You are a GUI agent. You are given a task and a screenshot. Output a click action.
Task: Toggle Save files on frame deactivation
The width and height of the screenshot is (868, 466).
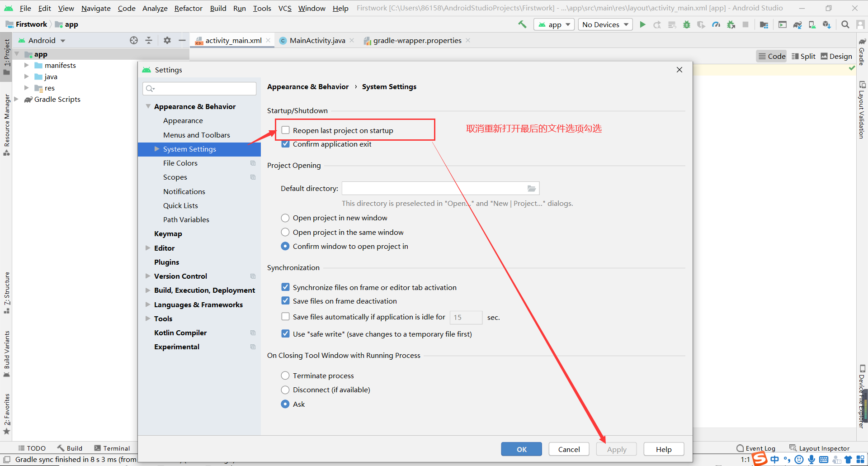(285, 300)
